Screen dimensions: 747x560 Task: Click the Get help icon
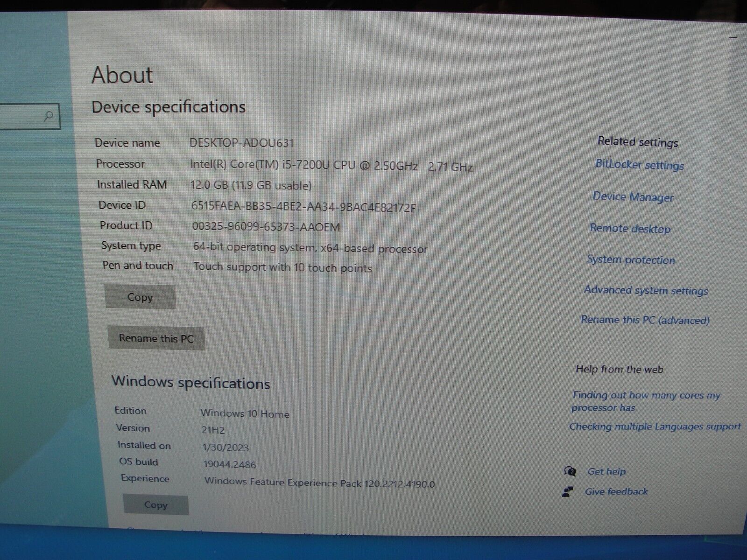pos(570,471)
